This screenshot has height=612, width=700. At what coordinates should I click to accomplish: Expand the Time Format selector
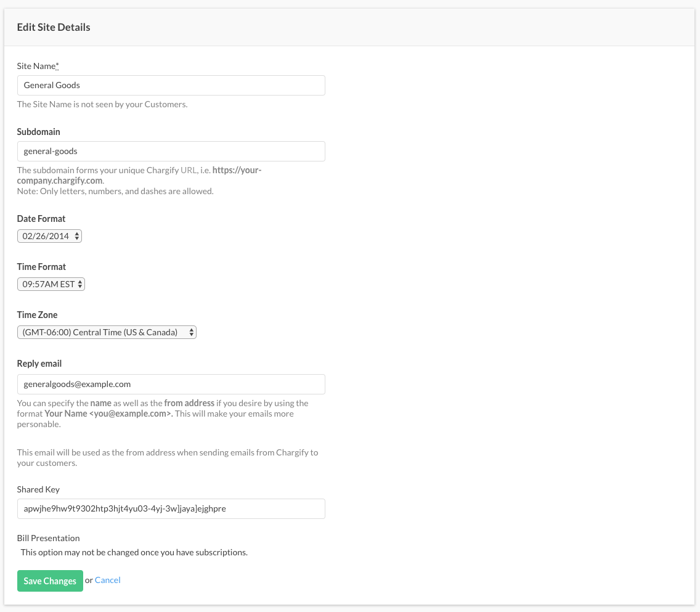pyautogui.click(x=51, y=284)
